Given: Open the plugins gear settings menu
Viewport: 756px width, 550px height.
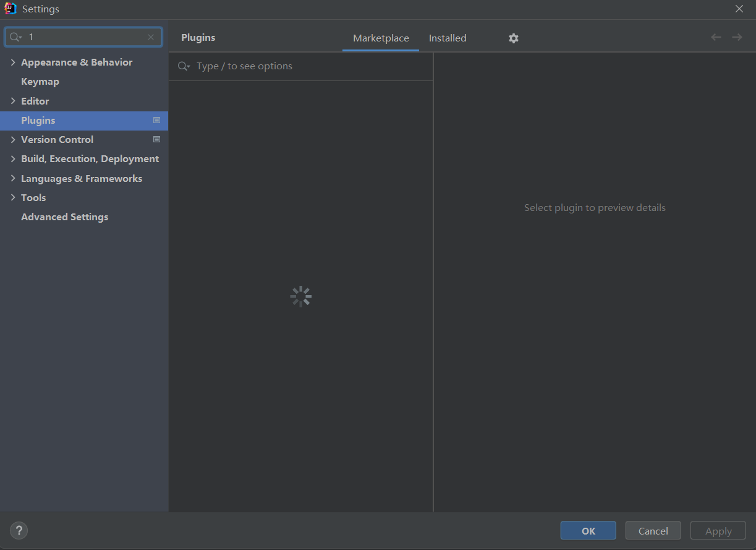Looking at the screenshot, I should coord(513,38).
